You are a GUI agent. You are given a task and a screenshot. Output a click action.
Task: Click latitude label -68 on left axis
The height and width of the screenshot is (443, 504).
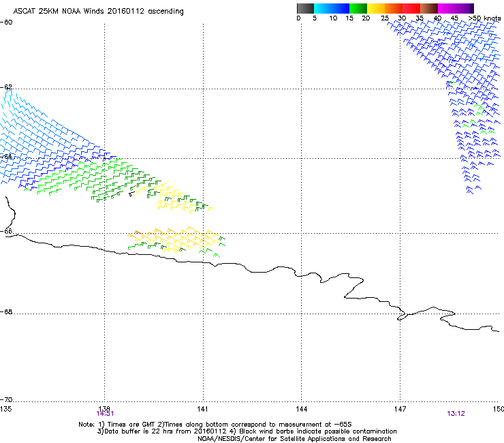(x=6, y=312)
